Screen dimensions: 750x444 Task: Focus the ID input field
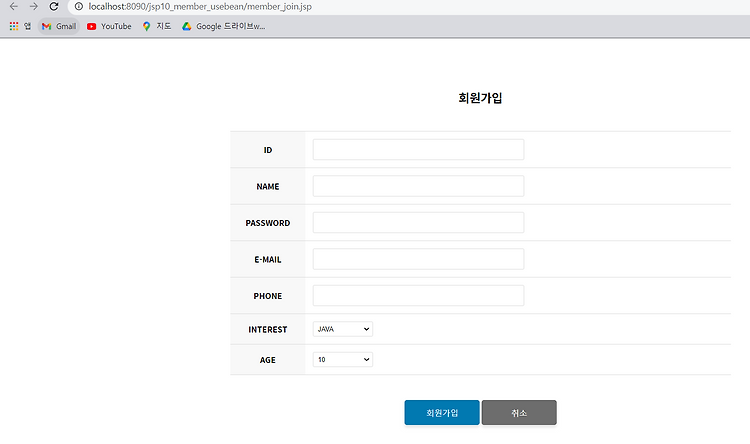click(x=419, y=150)
